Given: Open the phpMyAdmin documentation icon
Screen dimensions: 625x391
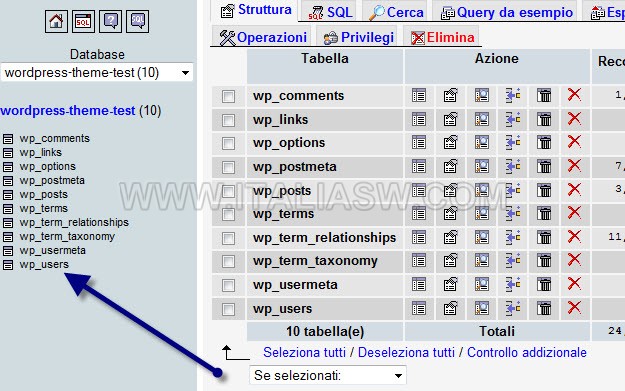Looking at the screenshot, I should 110,21.
